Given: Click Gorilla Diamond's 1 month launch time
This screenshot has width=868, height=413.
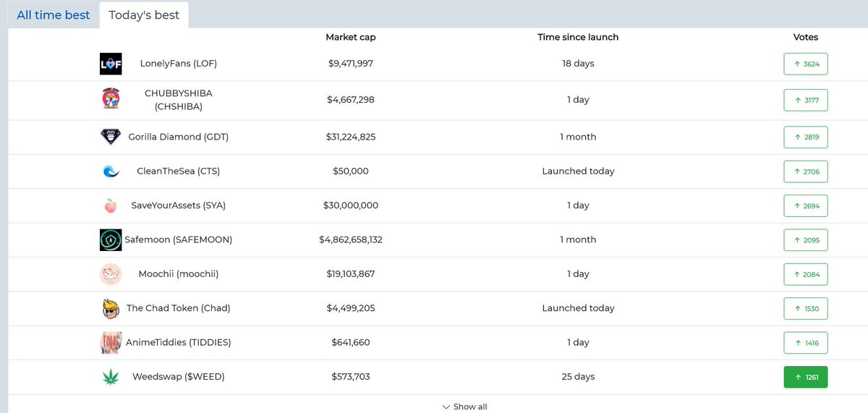Looking at the screenshot, I should click(x=578, y=137).
